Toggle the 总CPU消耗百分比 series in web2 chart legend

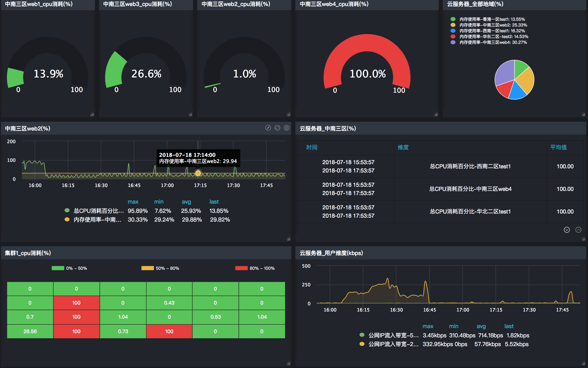94,211
